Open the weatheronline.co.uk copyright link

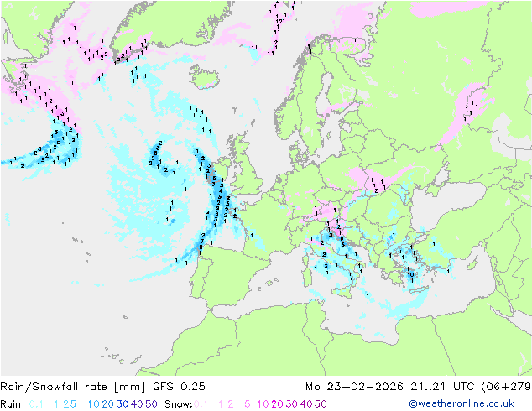[462, 403]
